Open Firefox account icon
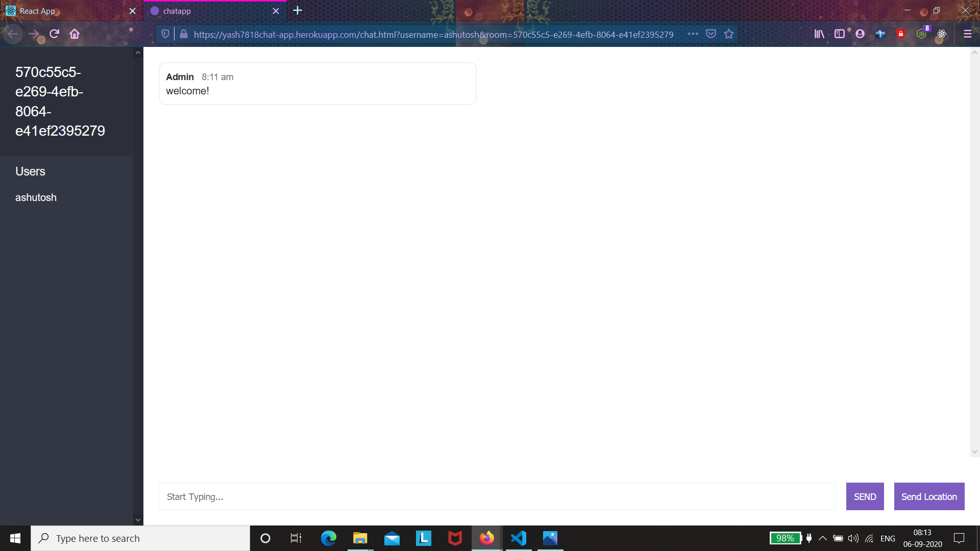This screenshot has height=551, width=980. pos(860,34)
